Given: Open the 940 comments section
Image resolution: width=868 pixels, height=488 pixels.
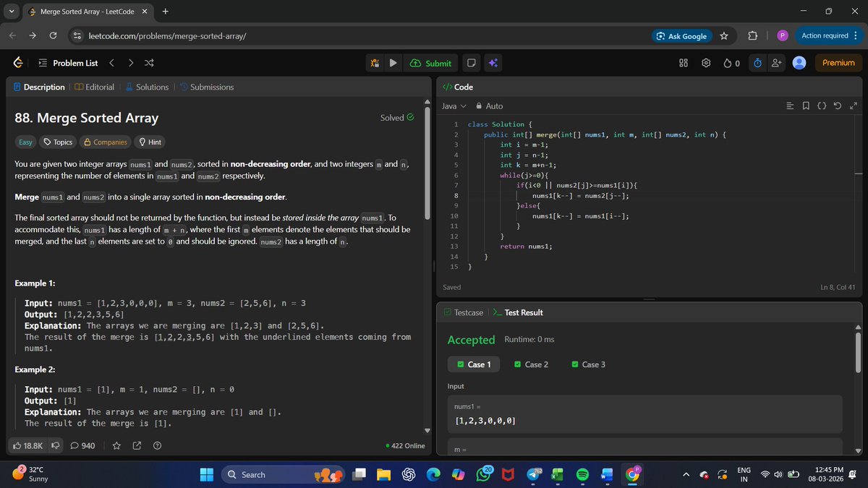Looking at the screenshot, I should (82, 445).
